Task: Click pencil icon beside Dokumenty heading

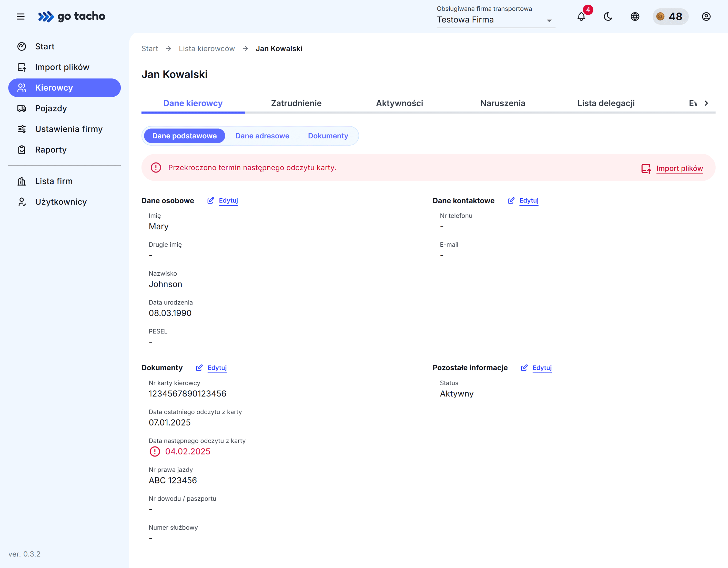Action: point(199,368)
